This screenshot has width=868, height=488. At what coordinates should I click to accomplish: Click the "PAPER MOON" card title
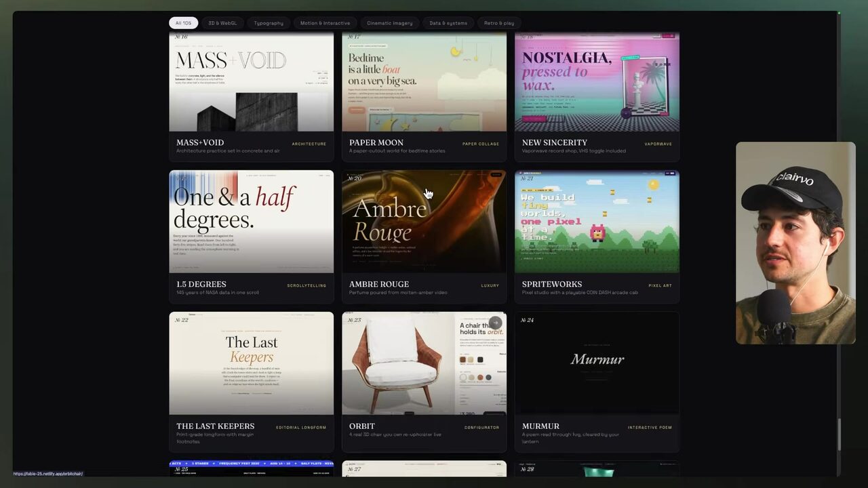pos(376,143)
